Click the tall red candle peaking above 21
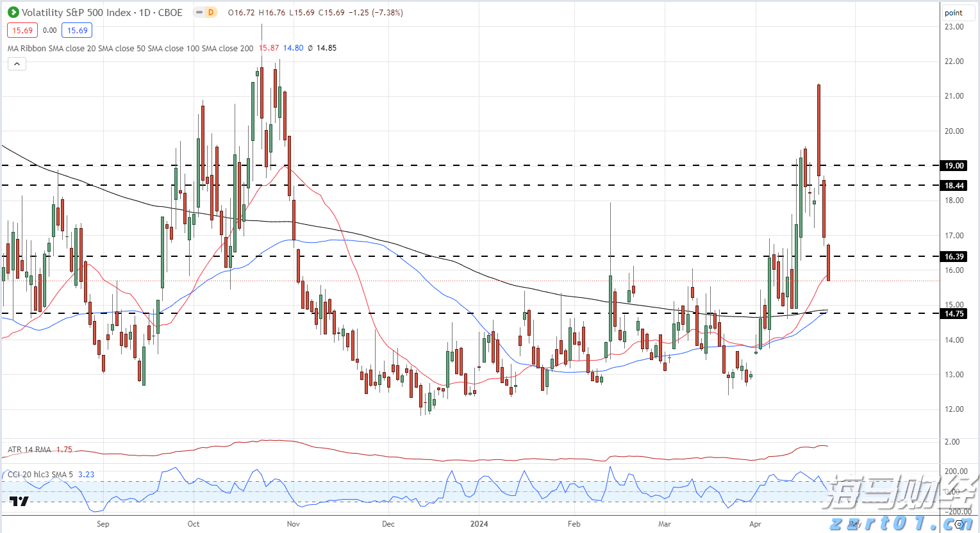Image resolution: width=980 pixels, height=533 pixels. (x=818, y=128)
